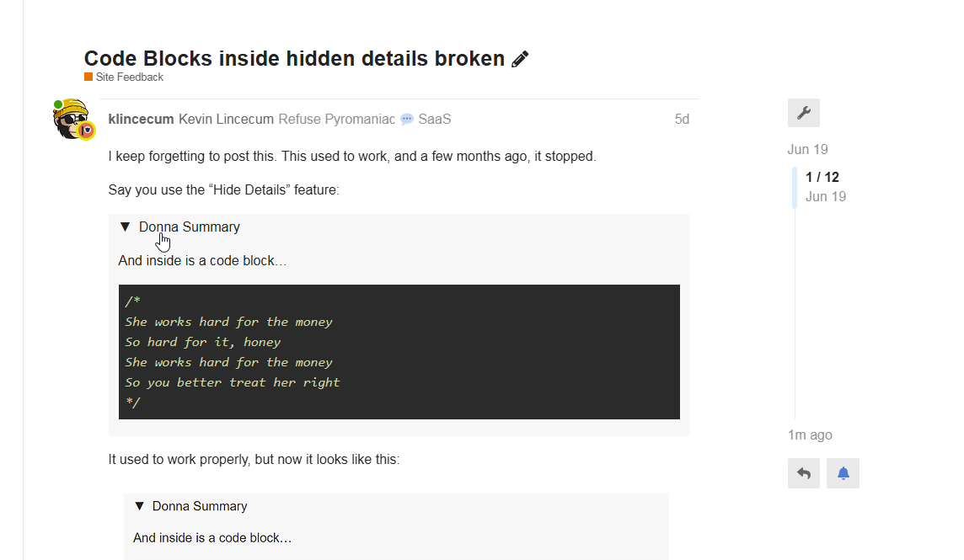Jump to top via Jun 19 timeline date
Screen dimensions: 964x560
[x=807, y=149]
